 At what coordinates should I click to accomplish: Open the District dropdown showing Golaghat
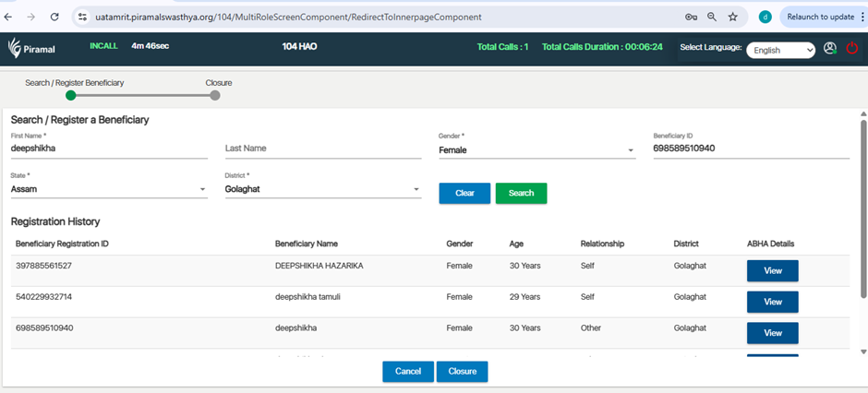[322, 190]
